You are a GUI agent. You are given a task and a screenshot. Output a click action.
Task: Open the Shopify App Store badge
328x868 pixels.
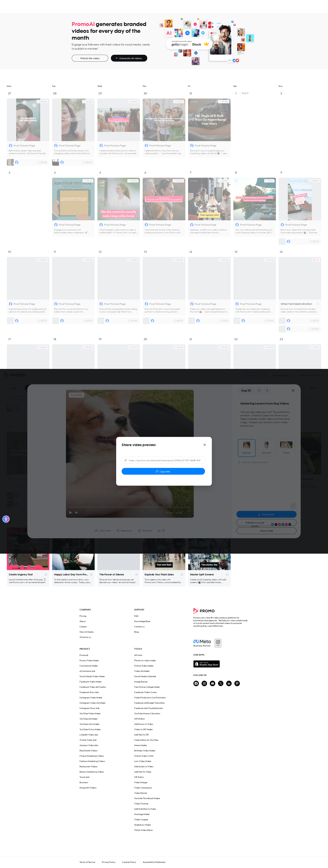click(207, 664)
